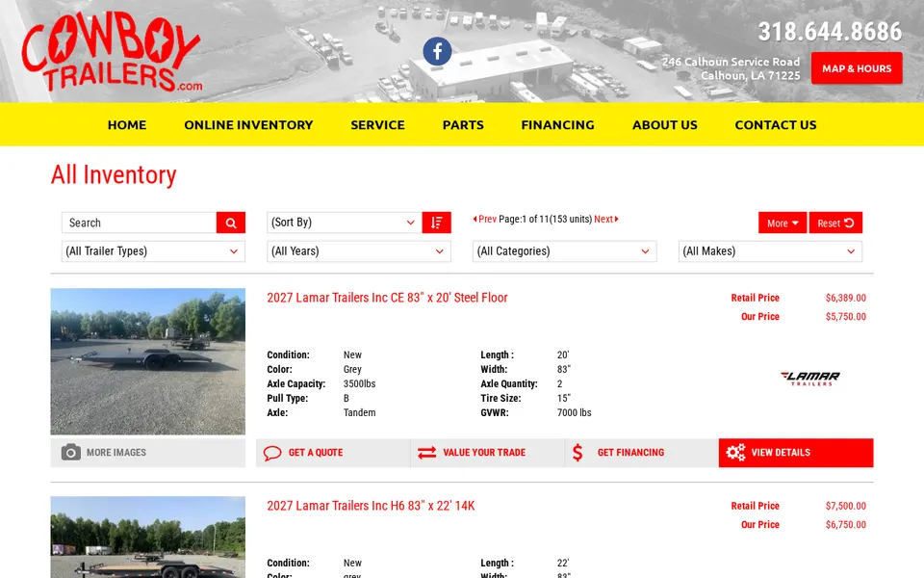Viewport: 924px width, 578px height.
Task: Click the trade arrows icon
Action: pos(426,453)
